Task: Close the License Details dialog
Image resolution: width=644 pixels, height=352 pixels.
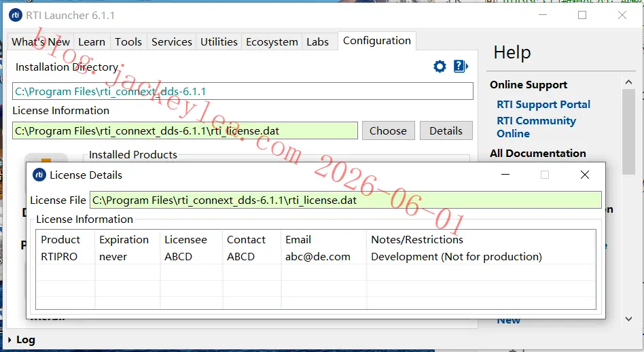Action: pos(585,175)
